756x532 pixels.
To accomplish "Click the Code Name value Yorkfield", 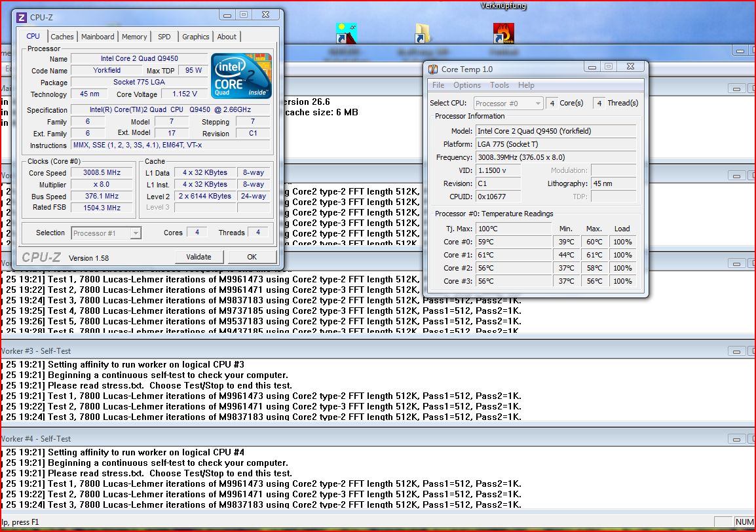I will 107,70.
